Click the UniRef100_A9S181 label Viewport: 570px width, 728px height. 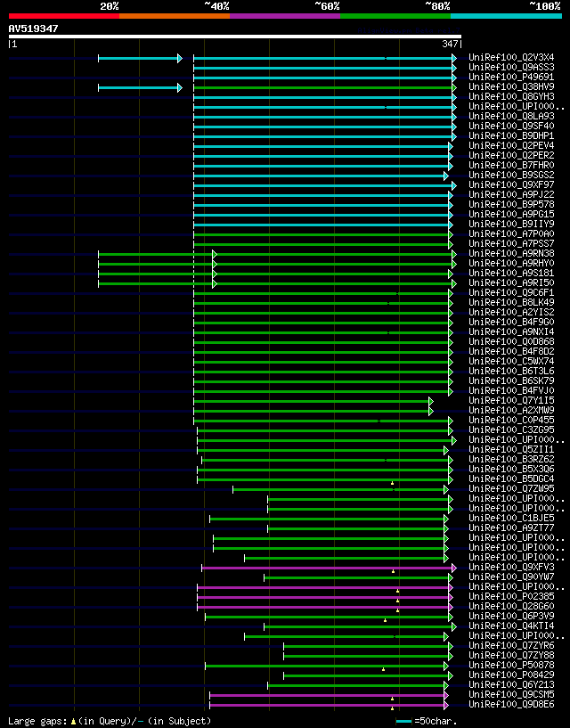(x=511, y=273)
